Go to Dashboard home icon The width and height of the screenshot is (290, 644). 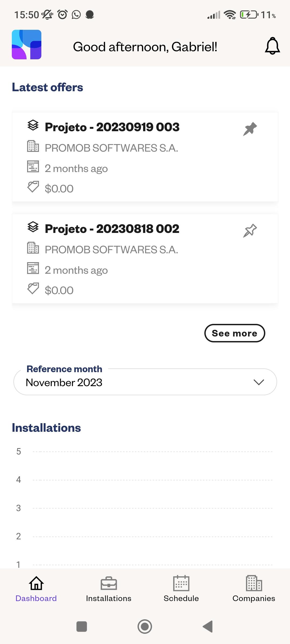(x=36, y=583)
